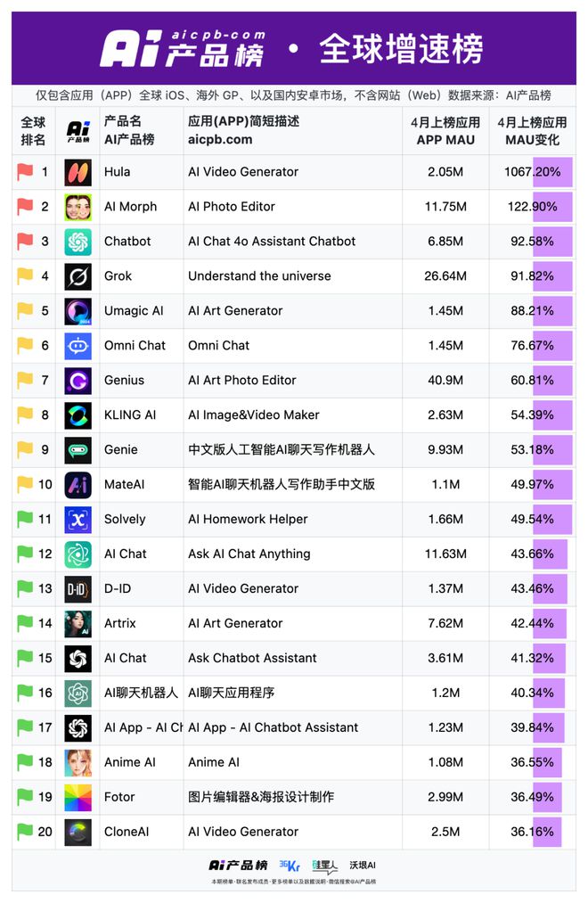Click the CloneAI product name
Viewport: 588px width, 903px height.
pyautogui.click(x=127, y=832)
